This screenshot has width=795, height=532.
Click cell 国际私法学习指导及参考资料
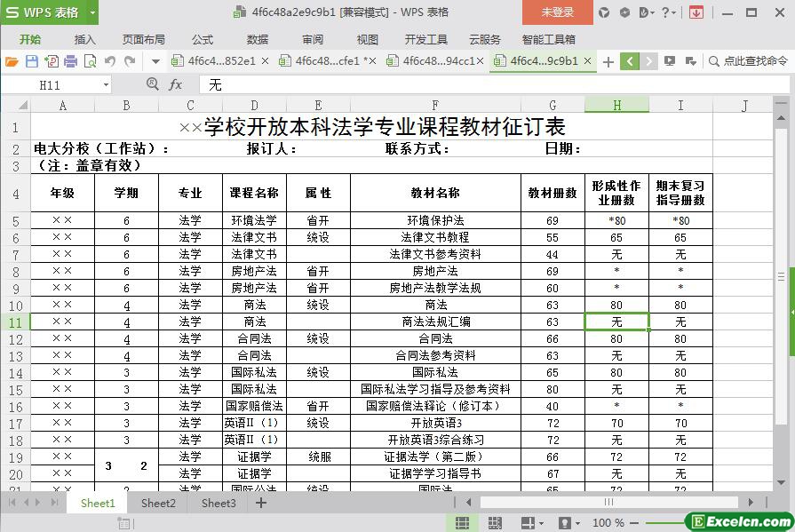point(435,389)
